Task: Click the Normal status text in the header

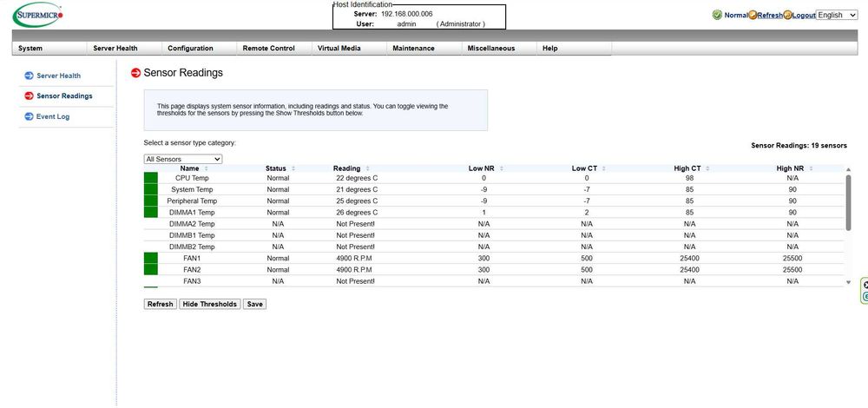Action: point(736,16)
